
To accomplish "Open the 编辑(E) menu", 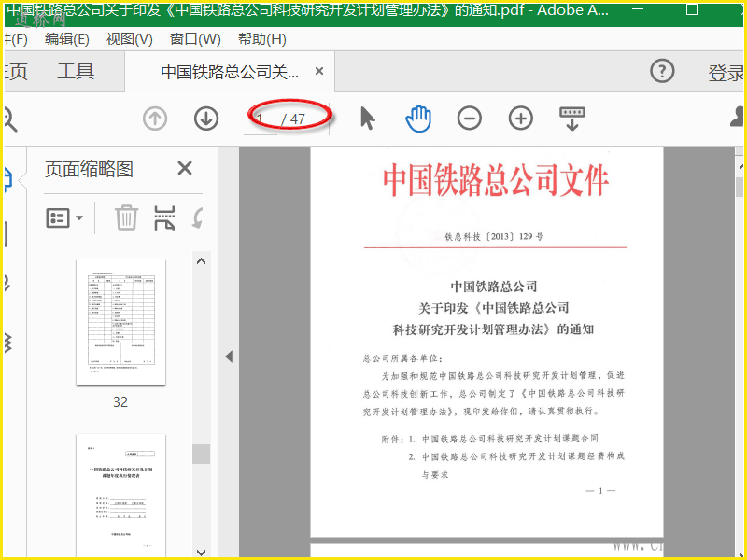I will pyautogui.click(x=67, y=39).
